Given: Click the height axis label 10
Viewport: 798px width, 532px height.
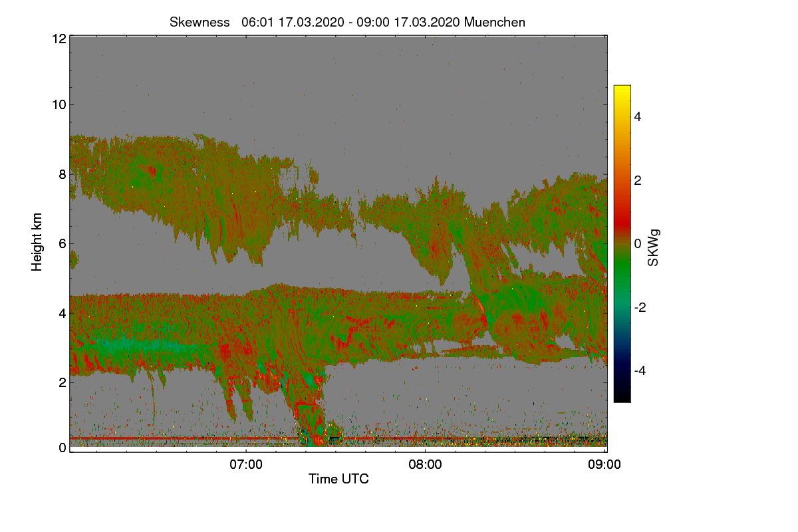Looking at the screenshot, I should click(59, 104).
